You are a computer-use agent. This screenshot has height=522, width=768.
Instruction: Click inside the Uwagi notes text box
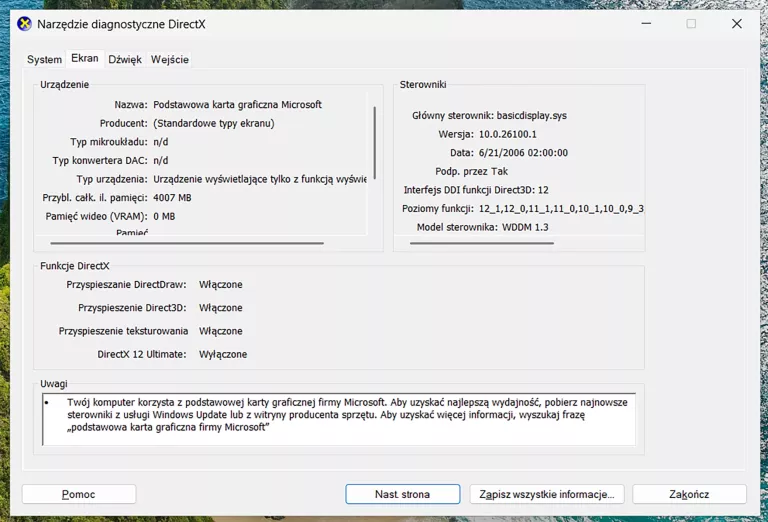pos(340,419)
